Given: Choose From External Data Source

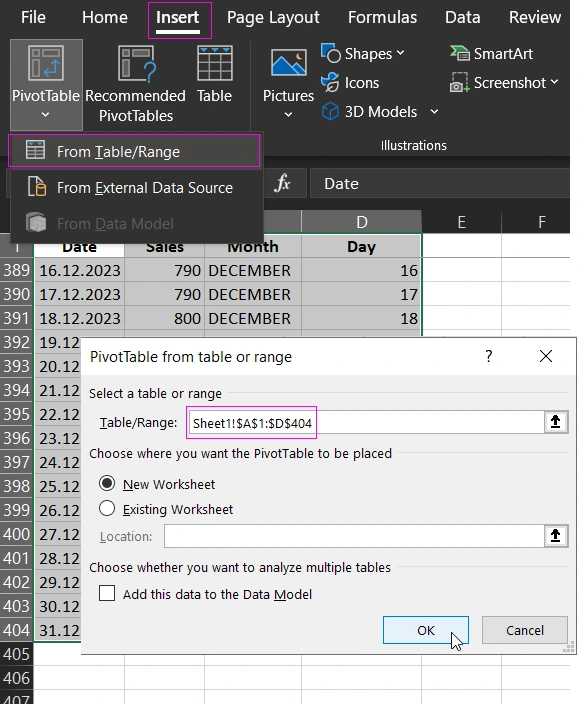Looking at the screenshot, I should 136,188.
